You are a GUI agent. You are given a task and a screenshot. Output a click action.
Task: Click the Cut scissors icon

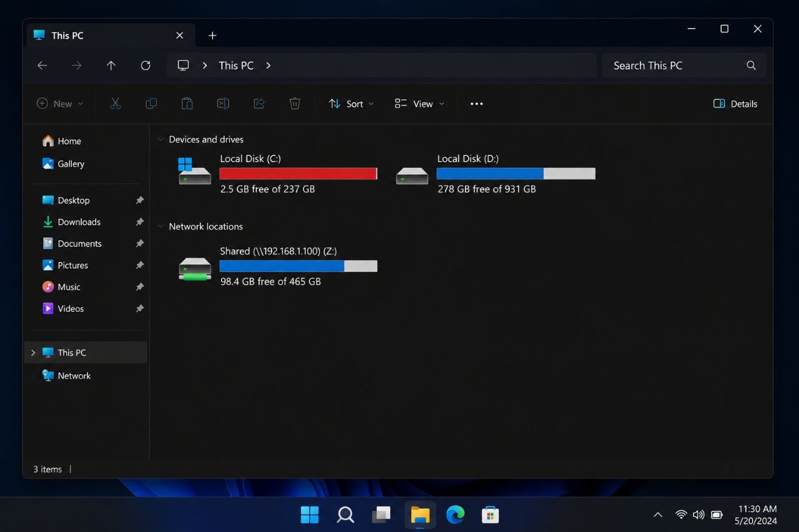pos(115,104)
